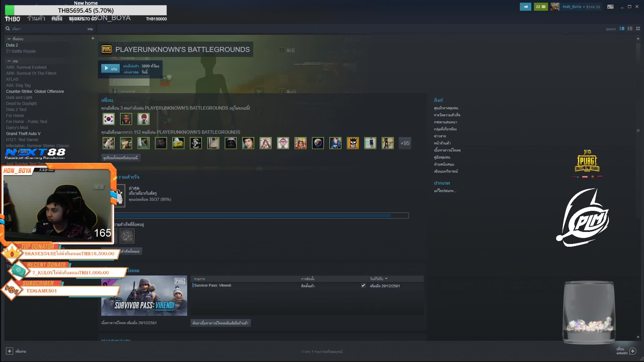Image resolution: width=644 pixels, height=362 pixels.
Task: Click find more DLC in store button
Action: click(220, 323)
